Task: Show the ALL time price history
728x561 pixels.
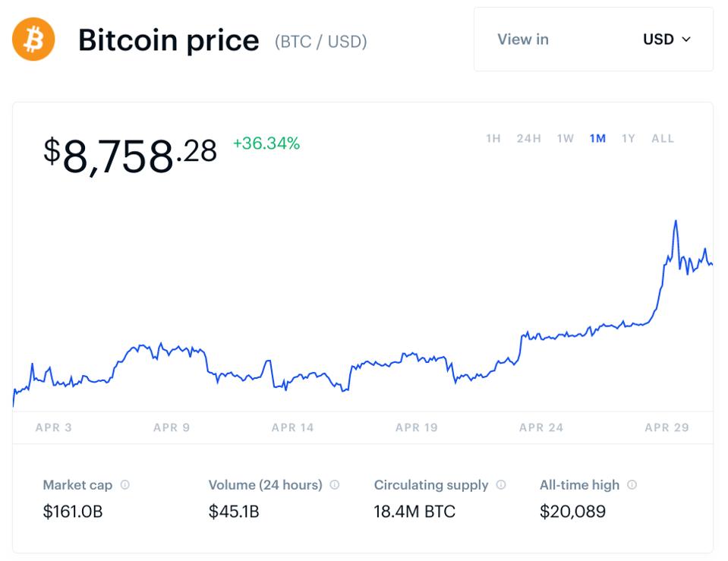Action: coord(663,138)
